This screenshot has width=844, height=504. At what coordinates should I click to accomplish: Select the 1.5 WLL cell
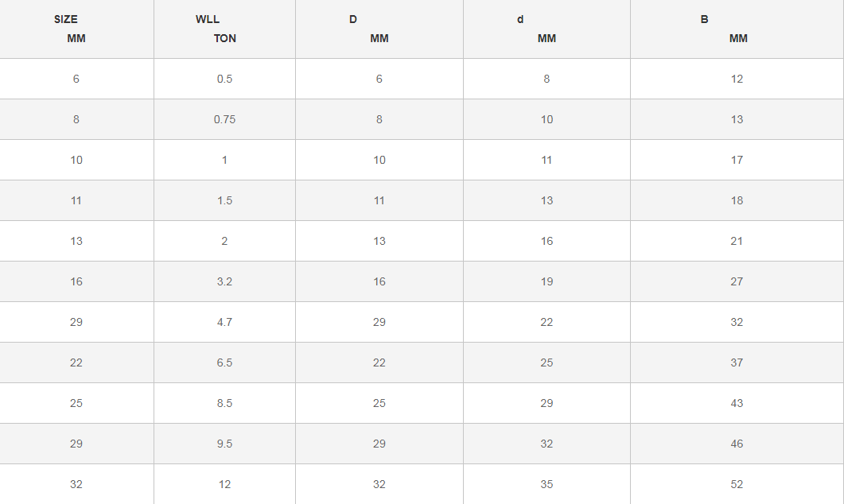224,200
